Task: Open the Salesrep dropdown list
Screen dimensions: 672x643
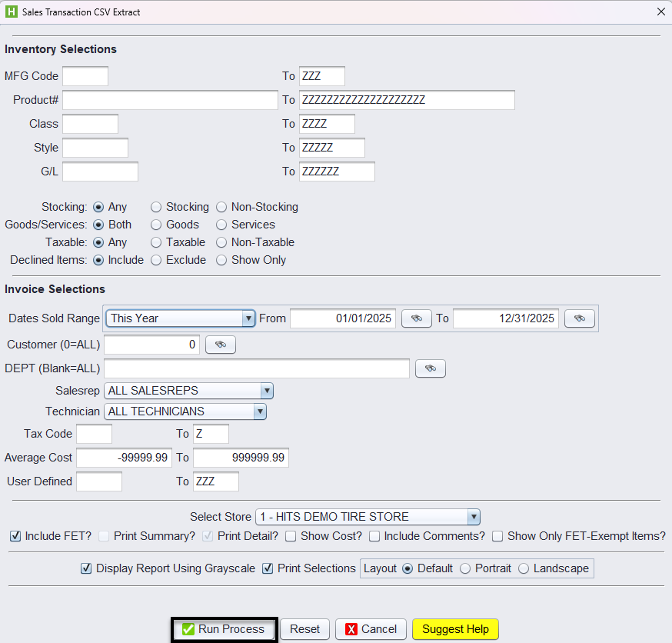Action: 266,391
